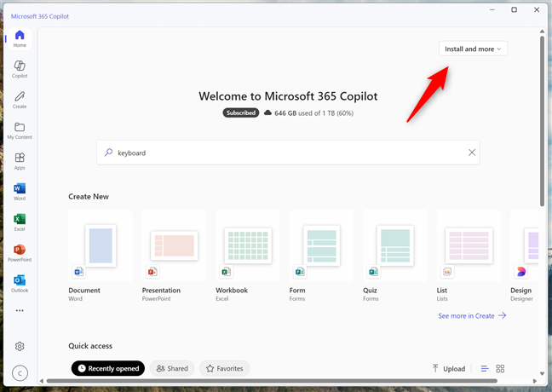Clear the keyboard search text
The height and width of the screenshot is (392, 552).
tap(472, 153)
